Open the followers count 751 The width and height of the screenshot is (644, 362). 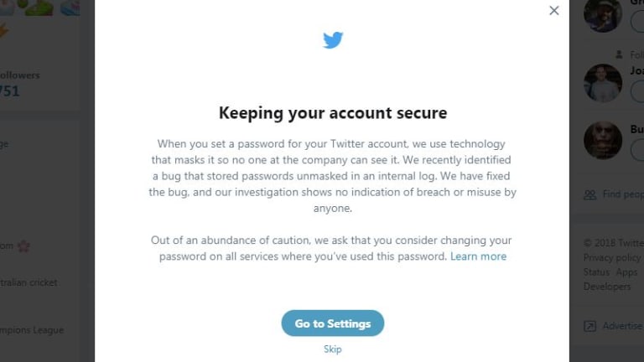(x=10, y=91)
